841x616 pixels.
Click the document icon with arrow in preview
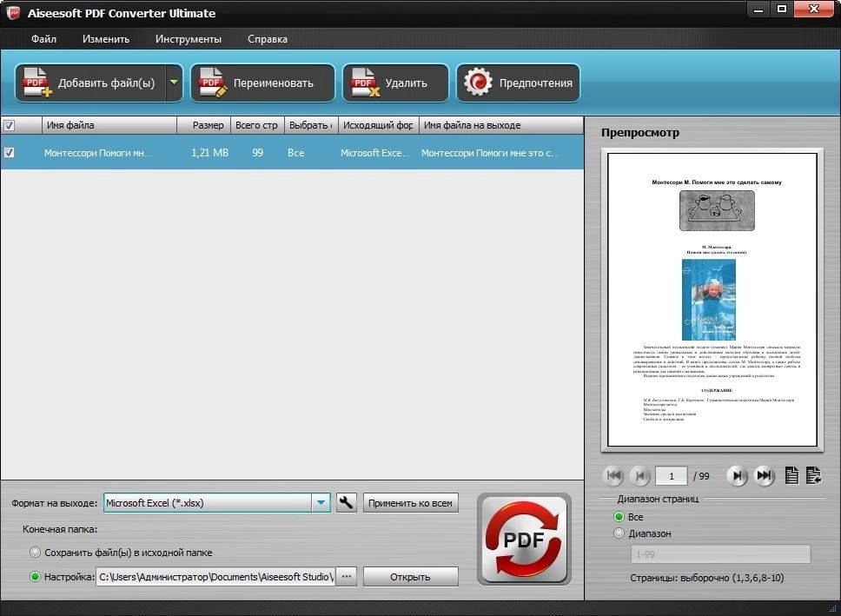click(814, 475)
